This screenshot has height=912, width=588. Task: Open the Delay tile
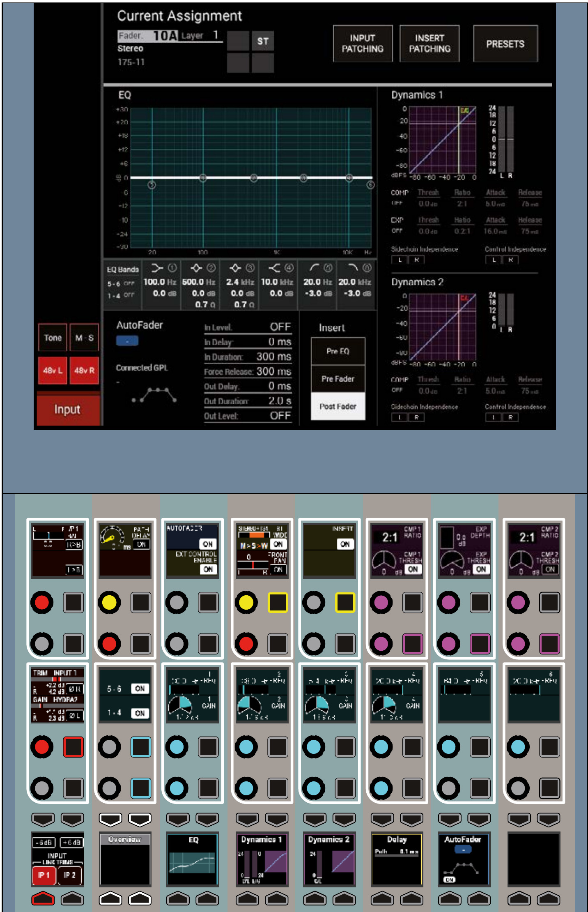pos(397,858)
